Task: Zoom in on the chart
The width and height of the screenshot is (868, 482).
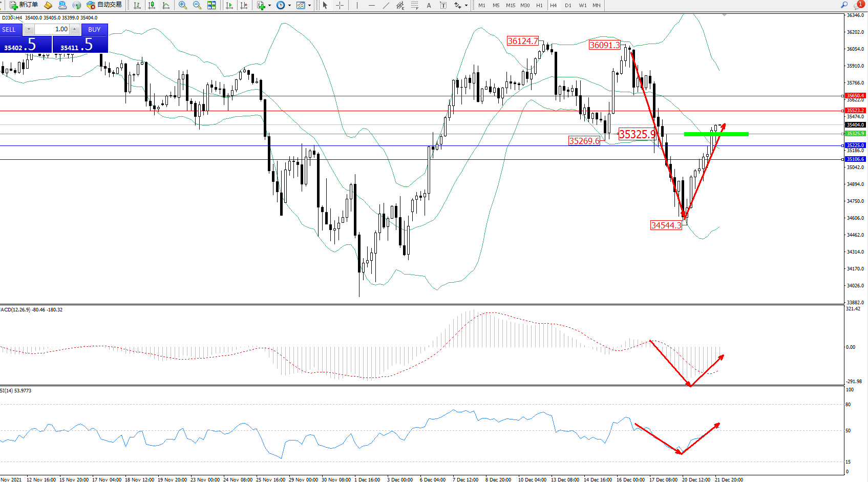Action: click(183, 5)
